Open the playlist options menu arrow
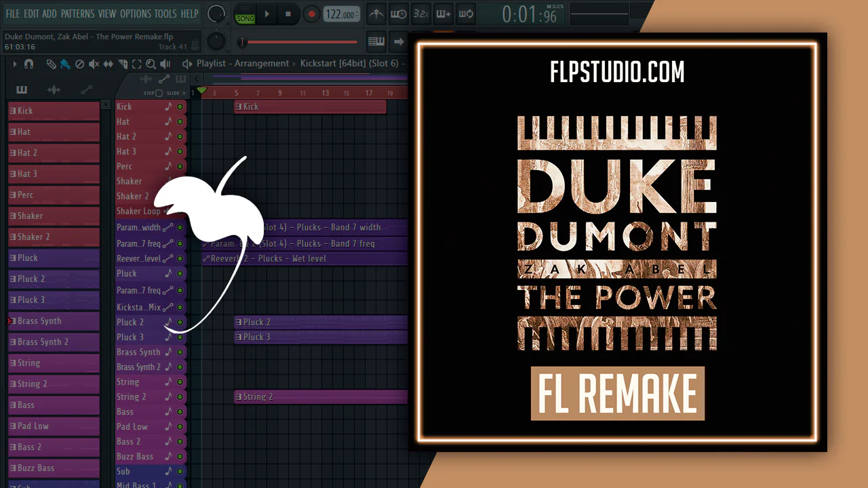Viewport: 868px width, 488px height. click(14, 64)
